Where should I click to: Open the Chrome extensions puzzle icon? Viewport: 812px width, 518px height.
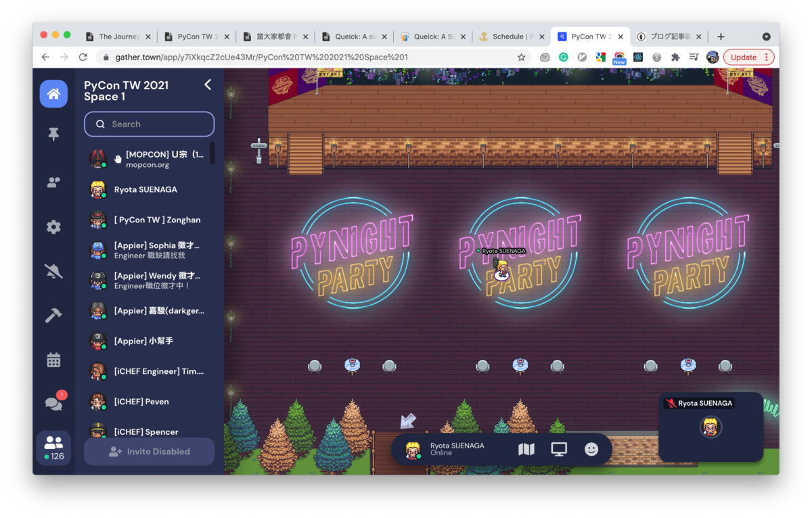click(x=675, y=57)
